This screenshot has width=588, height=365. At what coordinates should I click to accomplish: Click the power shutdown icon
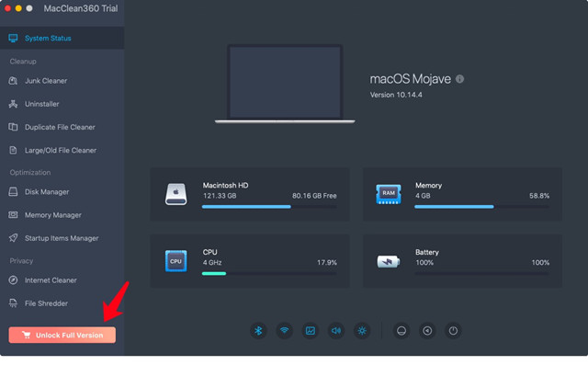(453, 330)
